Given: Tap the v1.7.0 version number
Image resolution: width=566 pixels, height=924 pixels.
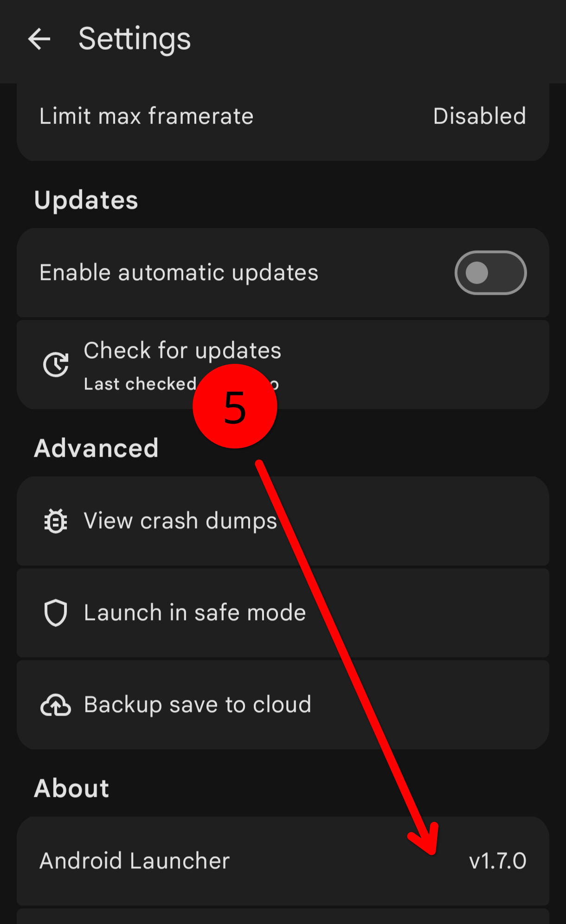Looking at the screenshot, I should pyautogui.click(x=498, y=861).
